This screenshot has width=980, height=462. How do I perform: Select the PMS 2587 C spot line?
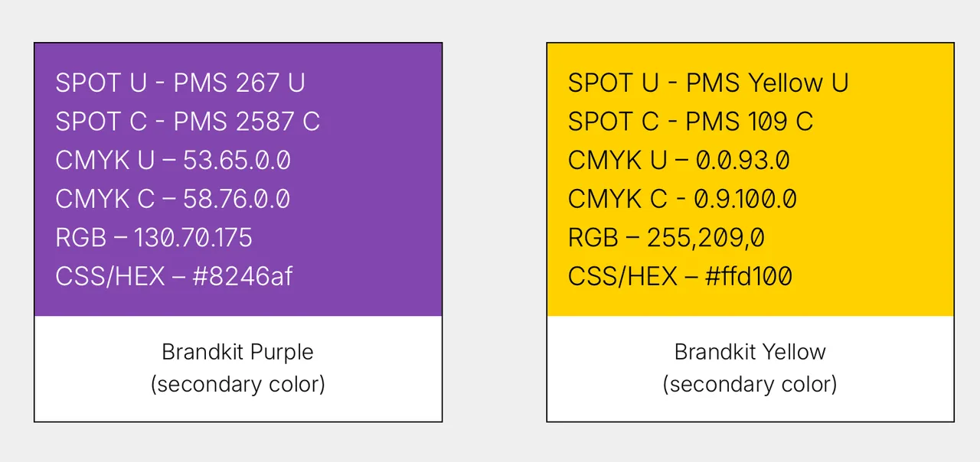[x=188, y=122]
